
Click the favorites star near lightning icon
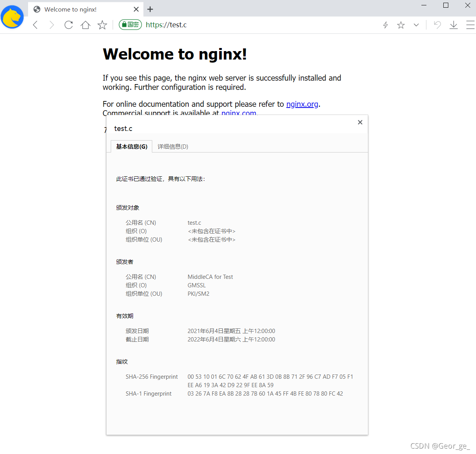click(x=401, y=25)
